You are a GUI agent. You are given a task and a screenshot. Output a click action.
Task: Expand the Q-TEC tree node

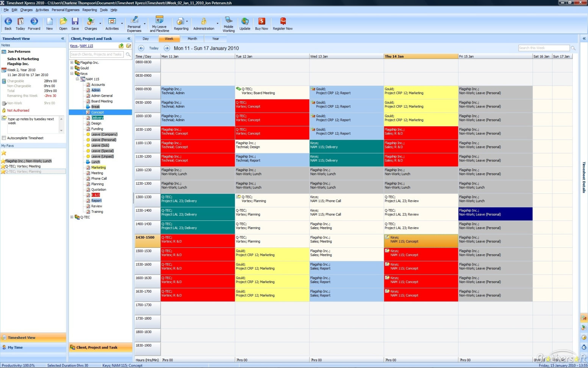coord(72,217)
